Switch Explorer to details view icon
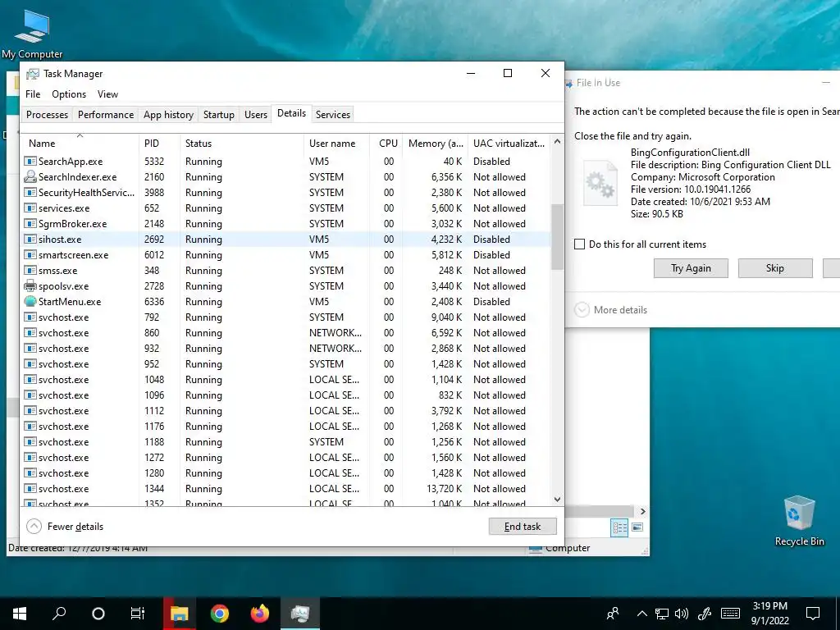840x630 pixels. pyautogui.click(x=620, y=528)
